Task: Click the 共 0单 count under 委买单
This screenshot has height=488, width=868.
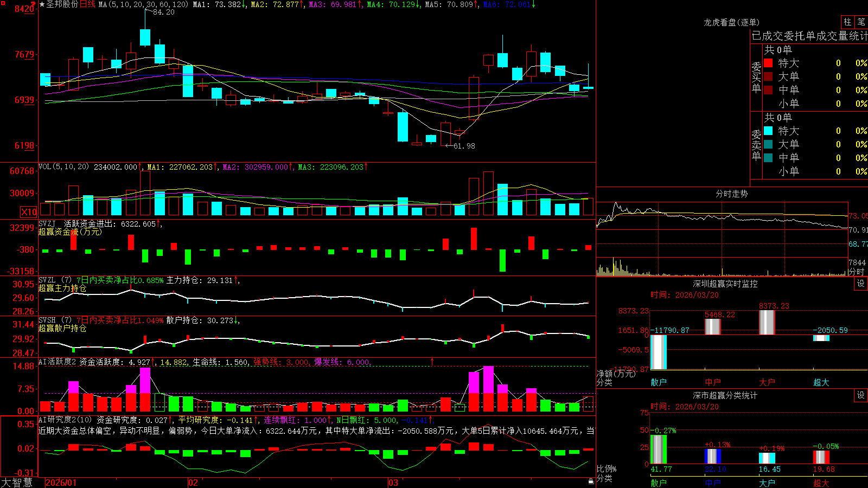Action: tap(778, 50)
